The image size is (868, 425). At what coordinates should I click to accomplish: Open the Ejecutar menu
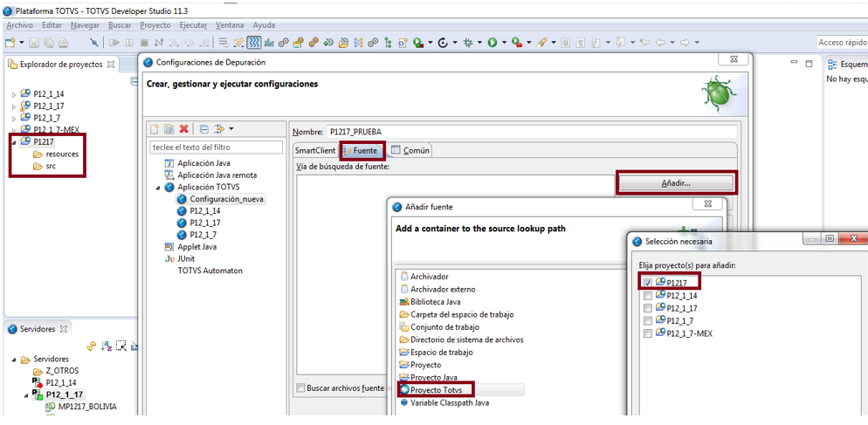193,25
